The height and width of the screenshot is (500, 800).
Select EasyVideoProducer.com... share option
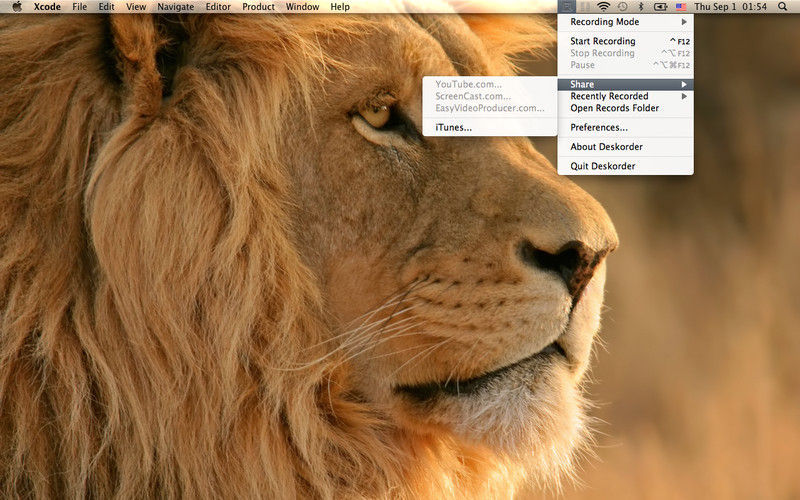coord(490,108)
